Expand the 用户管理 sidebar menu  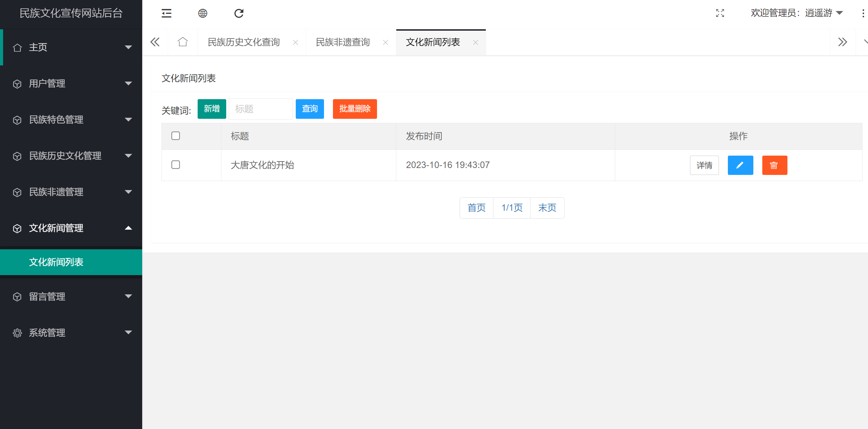pyautogui.click(x=71, y=83)
